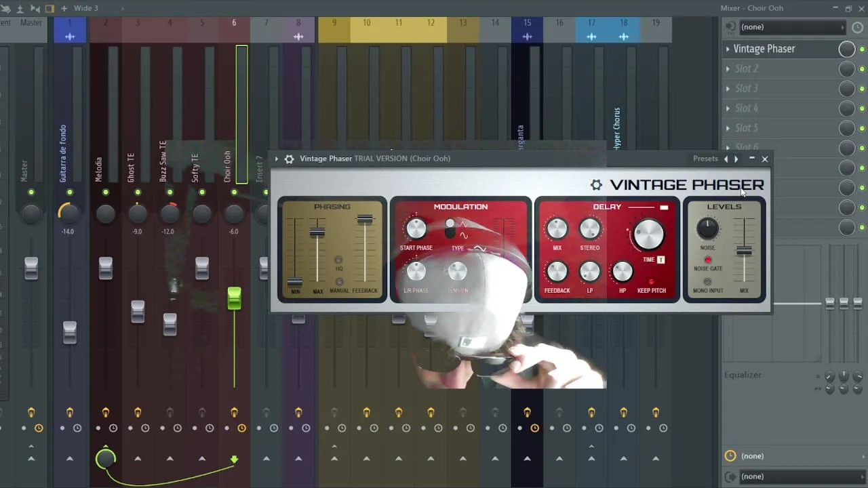Image resolution: width=868 pixels, height=488 pixels.
Task: Expand the Vintage Phaser effect slot arrow
Action: tap(728, 49)
